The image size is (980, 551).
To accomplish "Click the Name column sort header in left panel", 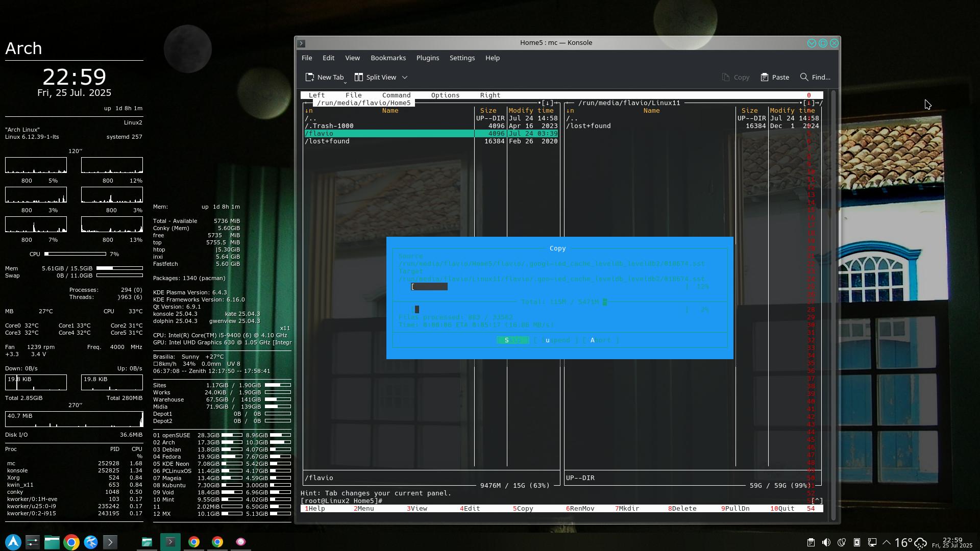I will point(390,110).
